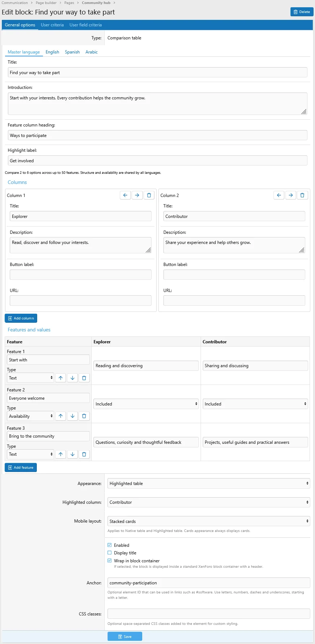
Task: Switch to General options tab
Action: point(20,25)
